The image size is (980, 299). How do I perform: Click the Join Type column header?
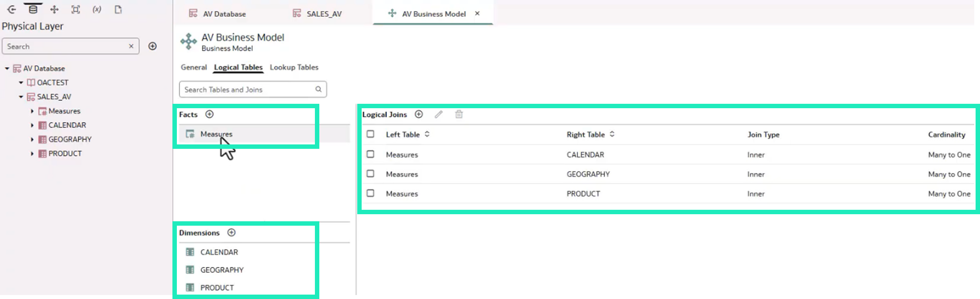point(763,134)
